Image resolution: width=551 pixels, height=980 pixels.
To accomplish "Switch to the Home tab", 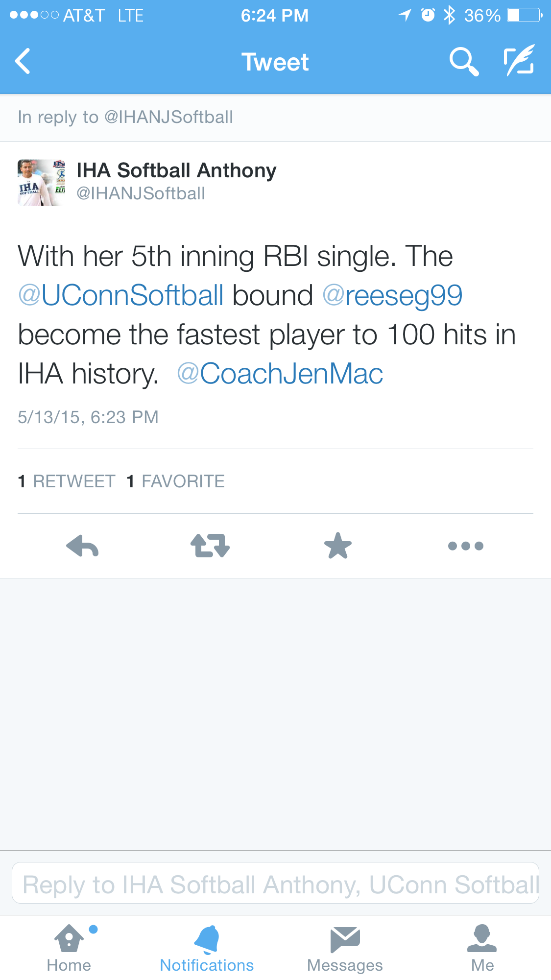I will (69, 948).
